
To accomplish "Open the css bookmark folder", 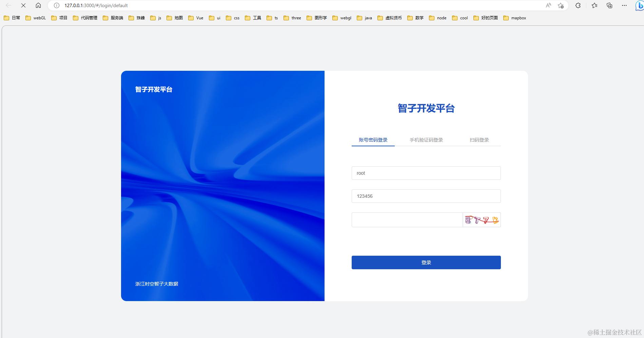I will [233, 18].
